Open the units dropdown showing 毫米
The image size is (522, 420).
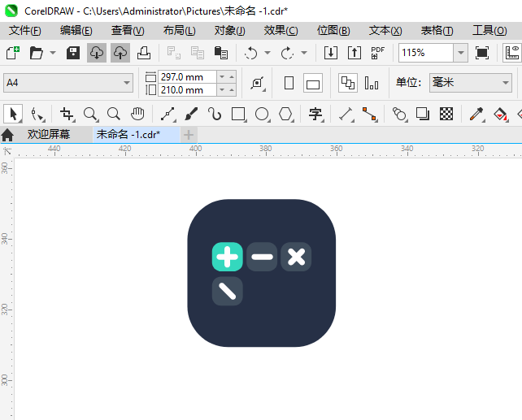tap(471, 83)
